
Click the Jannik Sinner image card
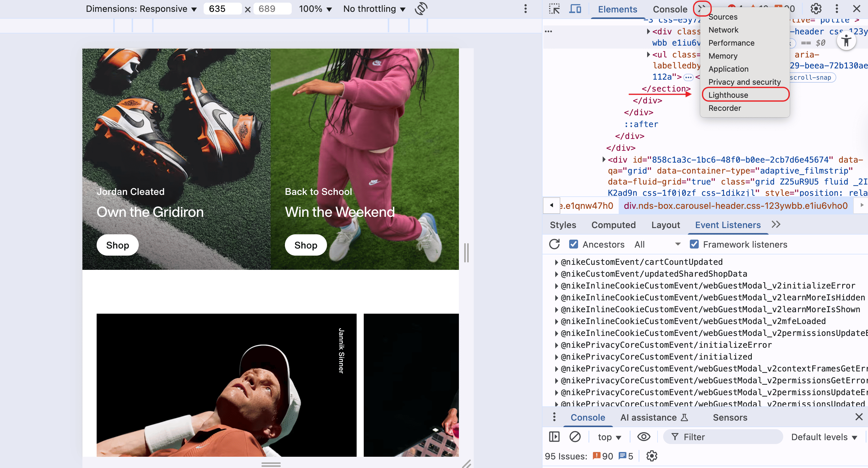[226, 385]
